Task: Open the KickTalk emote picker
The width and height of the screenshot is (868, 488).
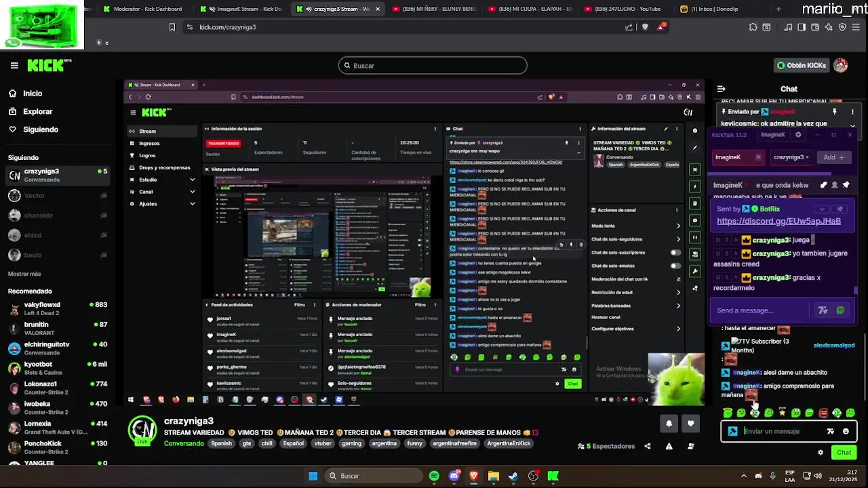Action: point(841,310)
